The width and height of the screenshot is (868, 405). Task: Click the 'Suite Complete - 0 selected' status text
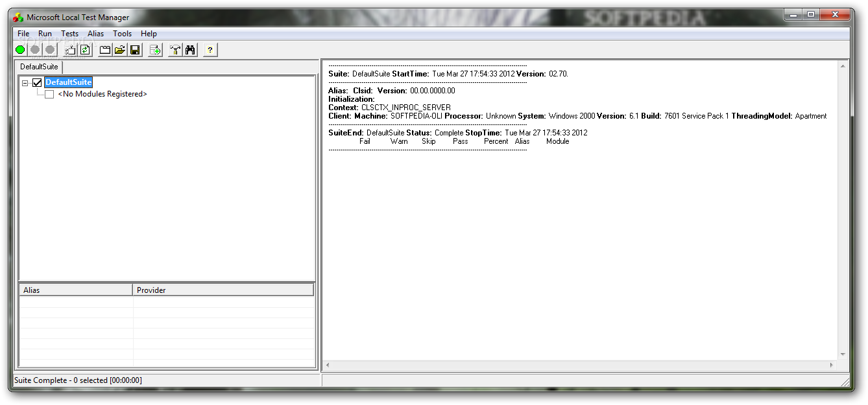click(x=78, y=380)
